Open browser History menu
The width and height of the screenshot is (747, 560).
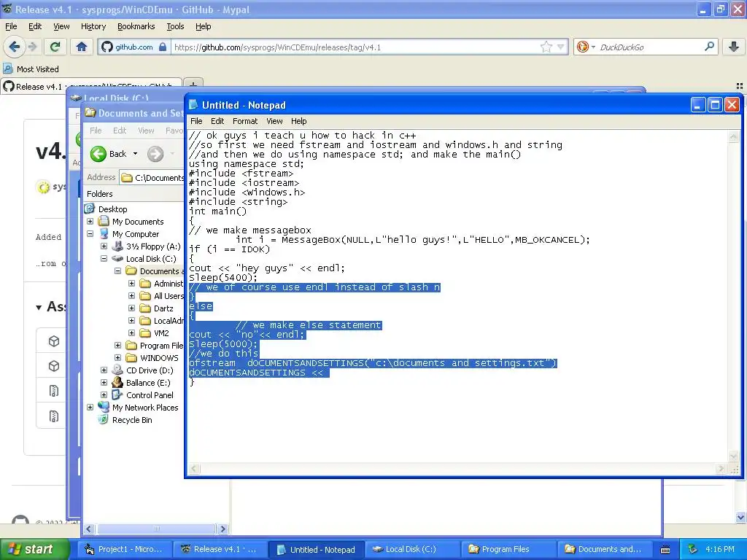click(93, 26)
